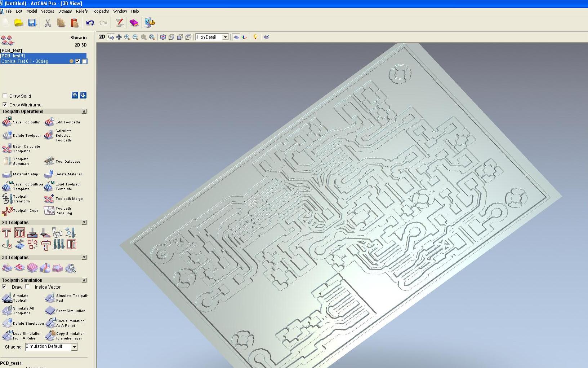Switch to the isometric shaded cube view
The width and height of the screenshot is (588, 368).
pyautogui.click(x=163, y=37)
